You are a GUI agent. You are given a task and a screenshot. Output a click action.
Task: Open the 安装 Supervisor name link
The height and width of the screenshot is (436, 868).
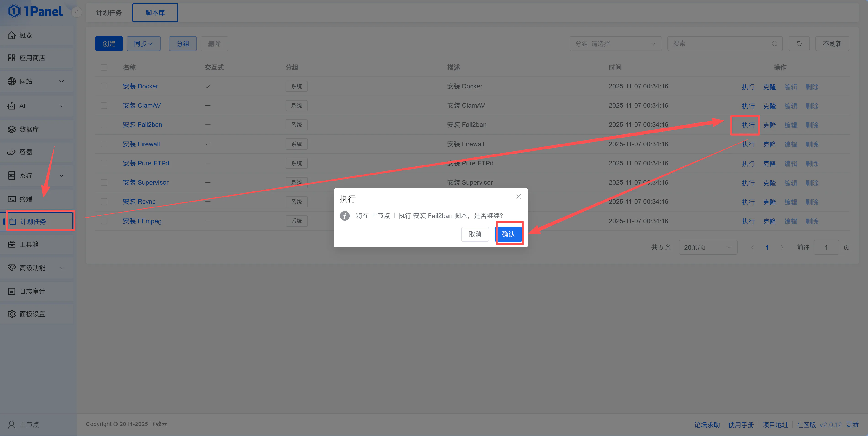tap(146, 183)
